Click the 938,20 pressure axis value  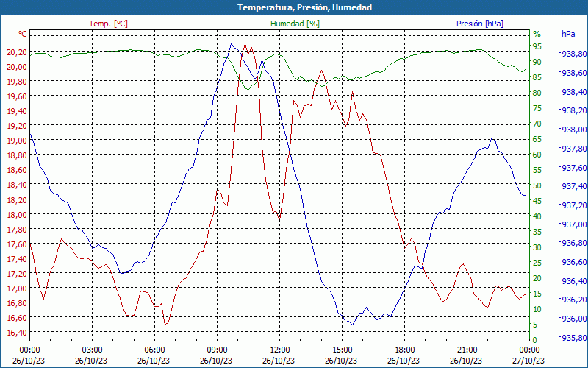(x=574, y=110)
